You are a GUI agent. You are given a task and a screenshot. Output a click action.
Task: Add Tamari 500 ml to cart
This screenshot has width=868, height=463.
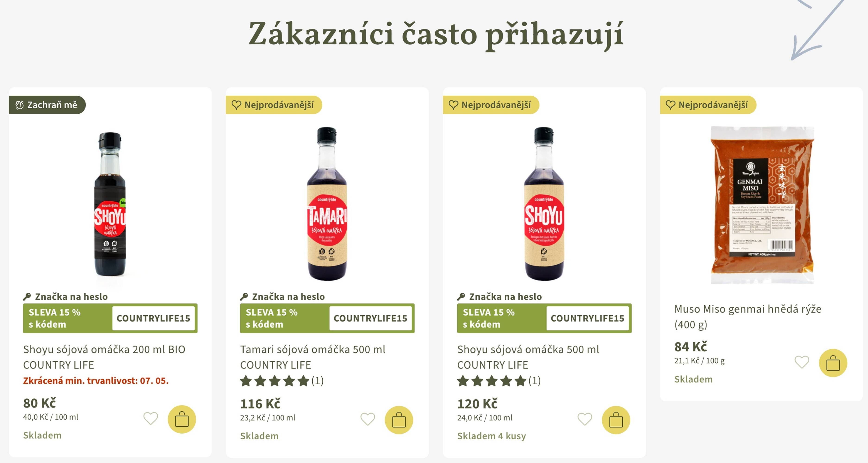(399, 420)
